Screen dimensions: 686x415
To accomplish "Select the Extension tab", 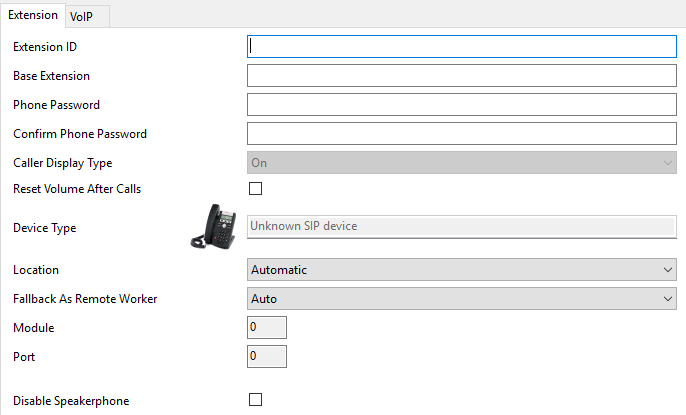I will coord(32,16).
